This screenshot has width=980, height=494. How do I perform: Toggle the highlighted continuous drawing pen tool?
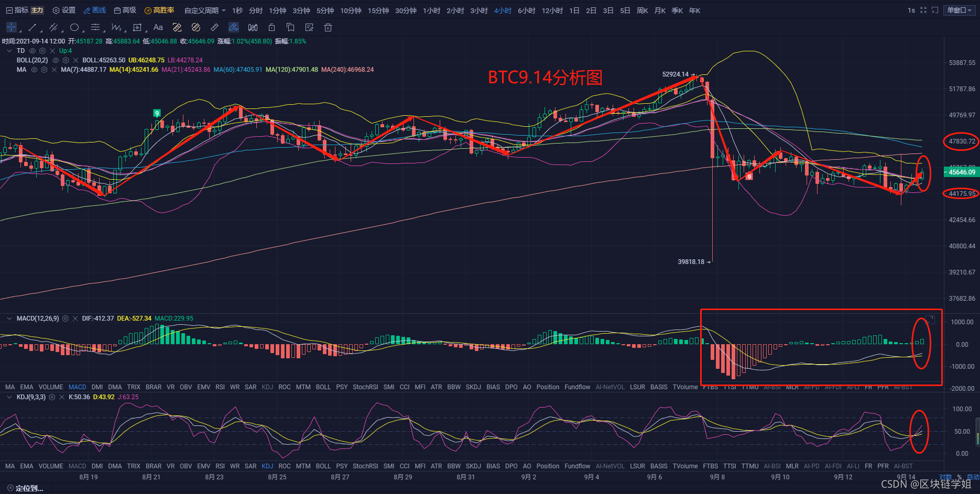(x=234, y=27)
